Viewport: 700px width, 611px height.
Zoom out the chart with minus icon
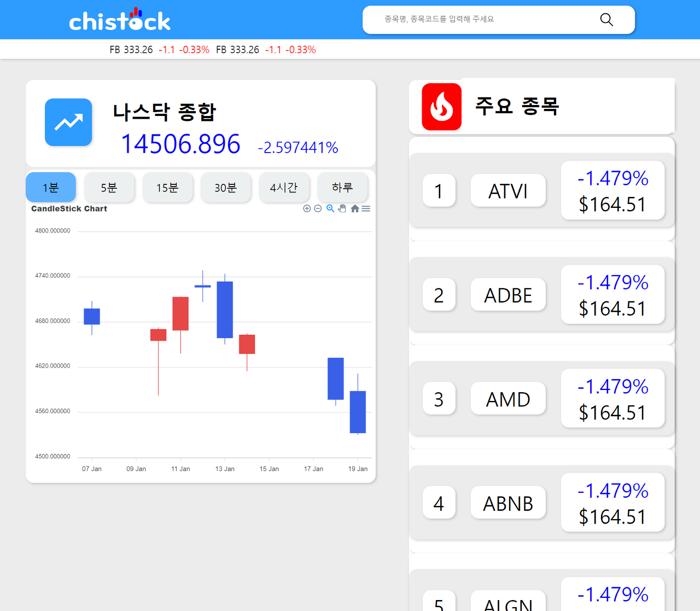[x=318, y=208]
